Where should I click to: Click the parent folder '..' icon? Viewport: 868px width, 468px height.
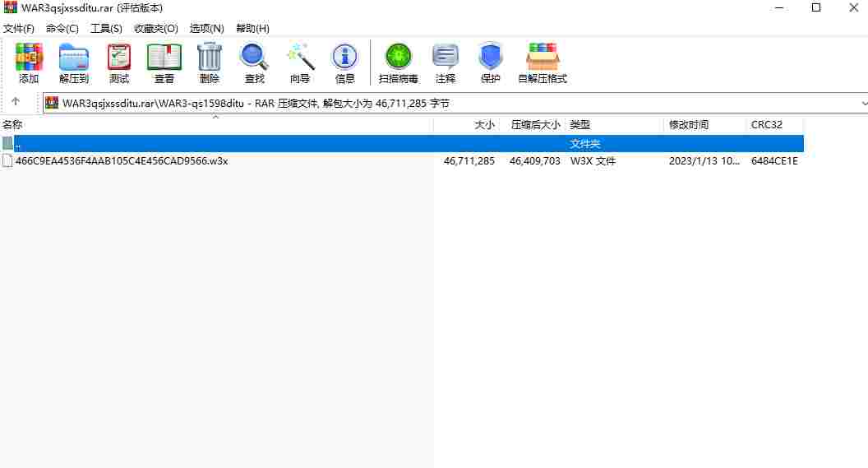7,143
